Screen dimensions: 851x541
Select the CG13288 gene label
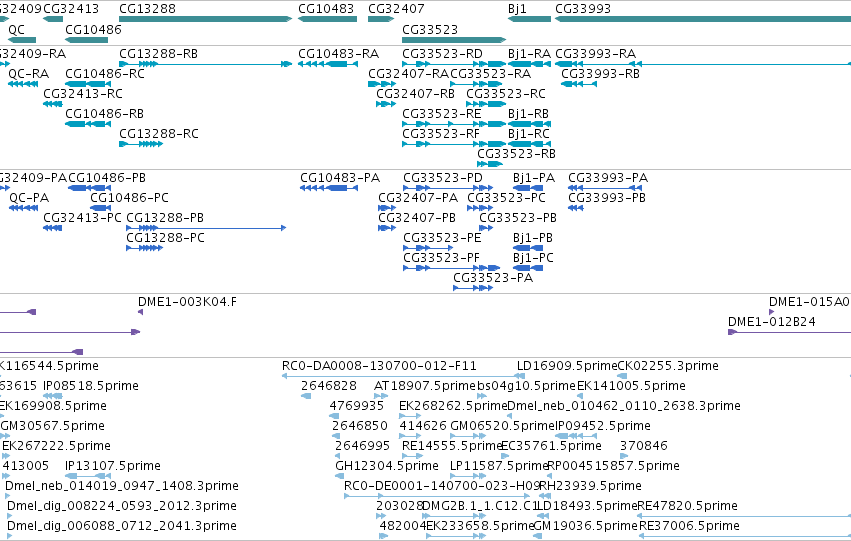[x=147, y=9]
